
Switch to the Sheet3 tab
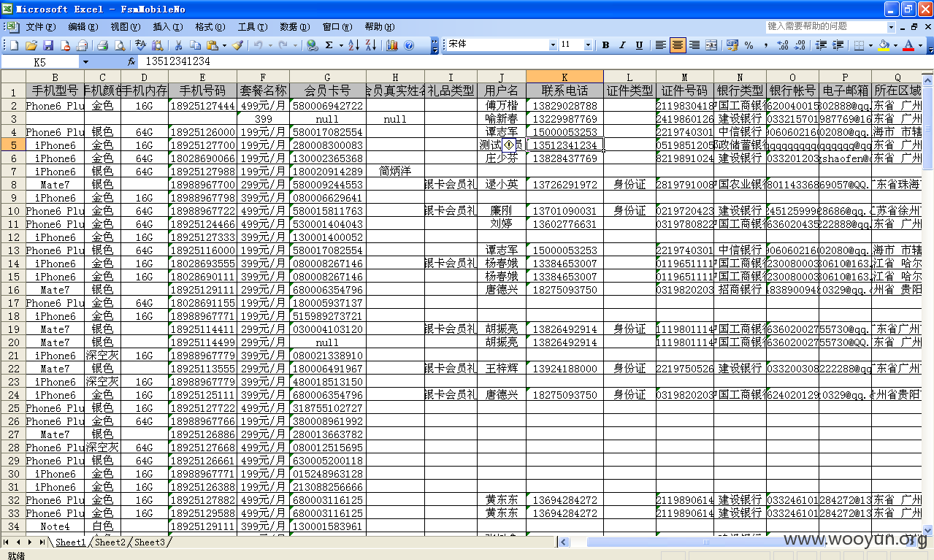(149, 542)
